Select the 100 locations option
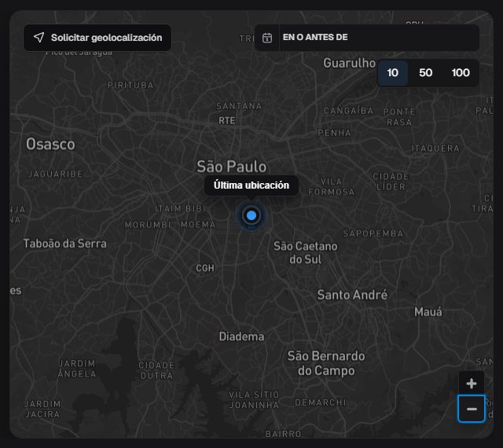The height and width of the screenshot is (448, 503). 461,73
